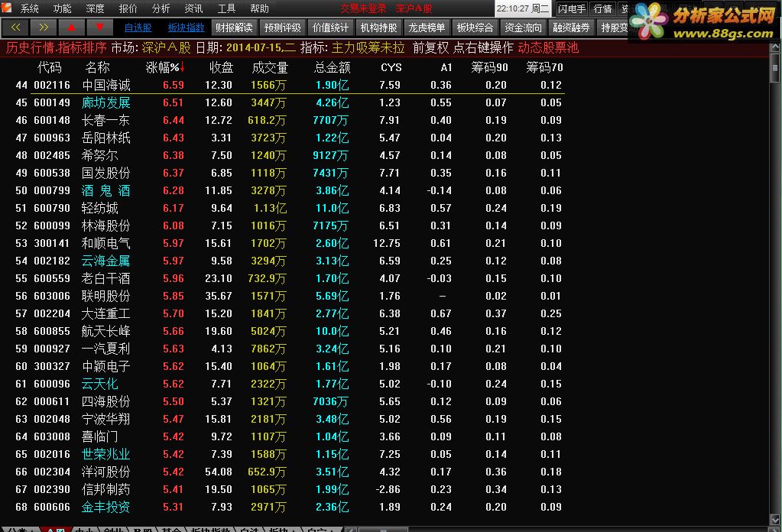Screen dimensions: 782x532
Task: Select the 航天长峰 stock row
Action: 289,331
